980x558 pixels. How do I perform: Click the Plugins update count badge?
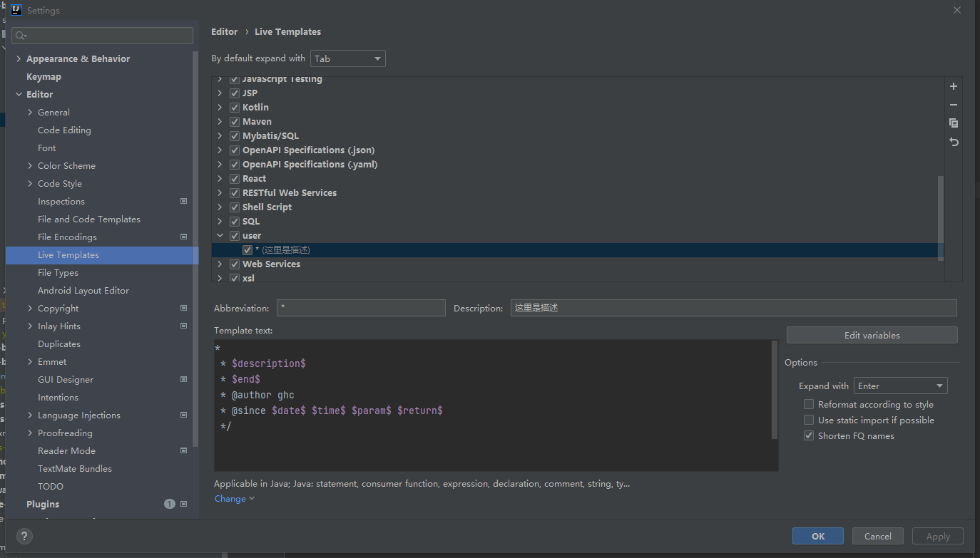169,504
